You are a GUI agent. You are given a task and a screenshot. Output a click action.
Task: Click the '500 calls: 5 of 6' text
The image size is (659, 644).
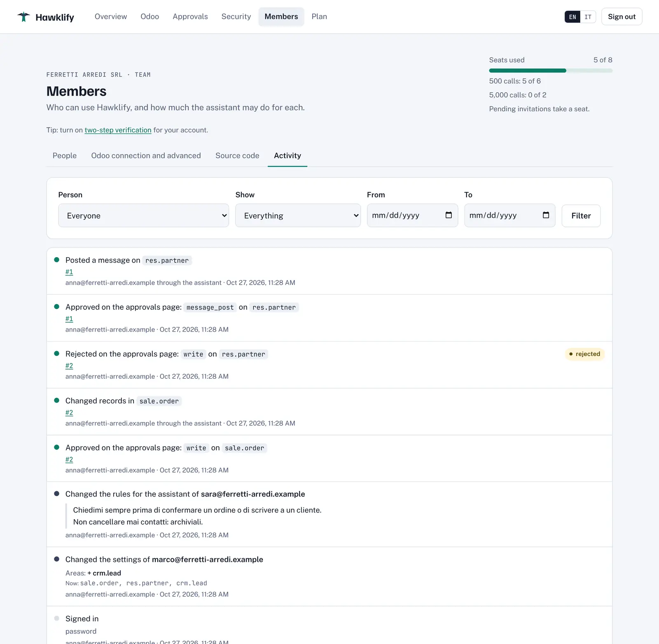click(x=515, y=81)
